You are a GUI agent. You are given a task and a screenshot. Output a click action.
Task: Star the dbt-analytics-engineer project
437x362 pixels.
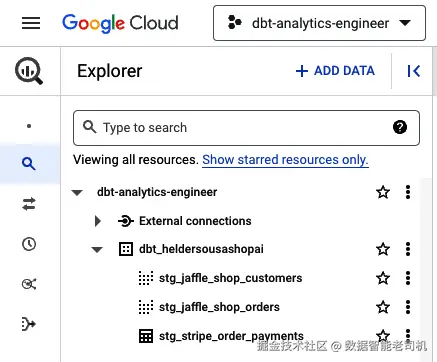383,192
